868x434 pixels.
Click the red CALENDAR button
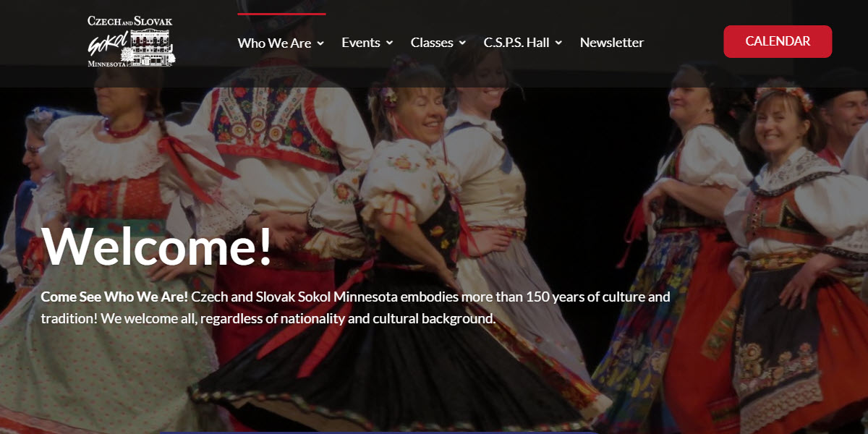click(778, 41)
